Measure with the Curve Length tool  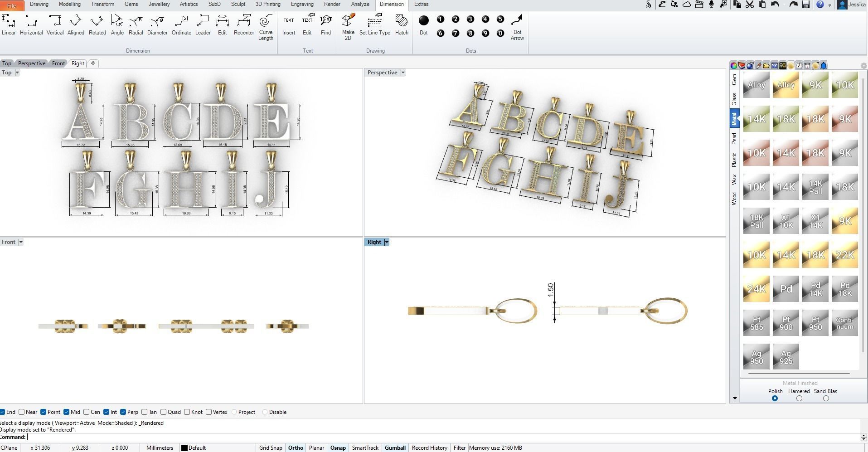pos(266,28)
